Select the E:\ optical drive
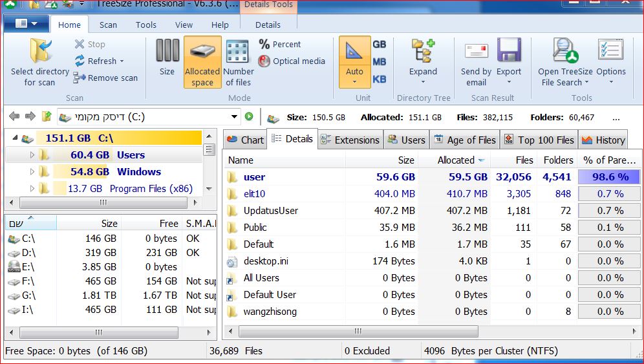Viewport: 644px width, 364px height. (x=111, y=266)
